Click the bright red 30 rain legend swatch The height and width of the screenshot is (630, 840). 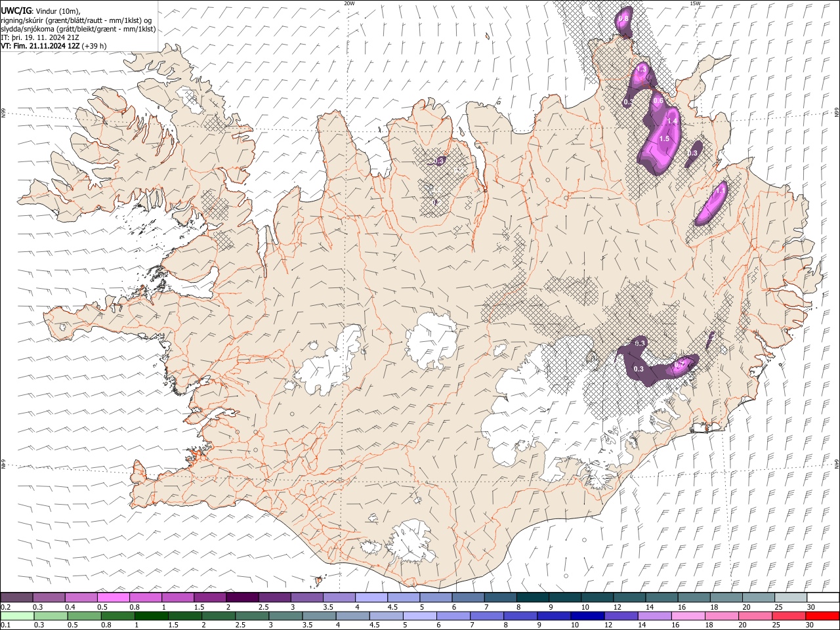(822, 616)
